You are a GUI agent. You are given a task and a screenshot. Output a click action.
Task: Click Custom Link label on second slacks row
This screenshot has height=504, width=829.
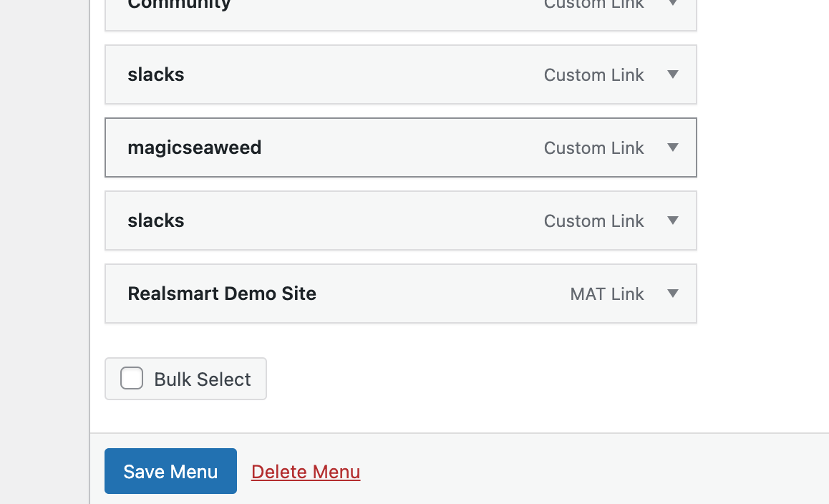click(x=593, y=220)
